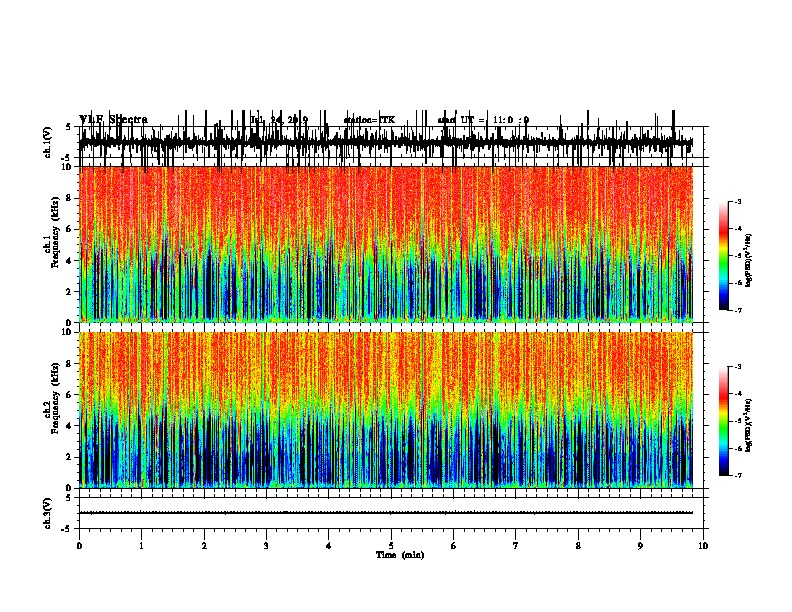Screen dimensions: 792x612
Task: Click the ch.1 colorbar log(PSD) label
Action: [748, 261]
